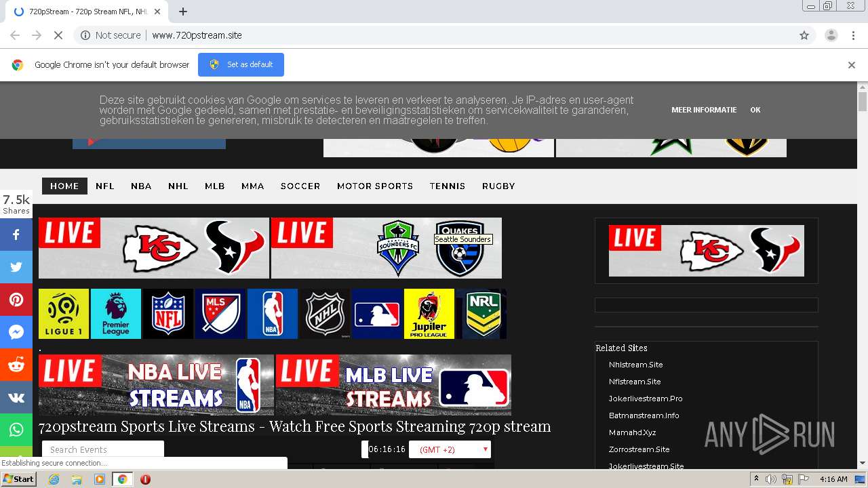Screen dimensions: 868x488
Task: Open Nhlstream.Site related link
Action: pos(635,365)
